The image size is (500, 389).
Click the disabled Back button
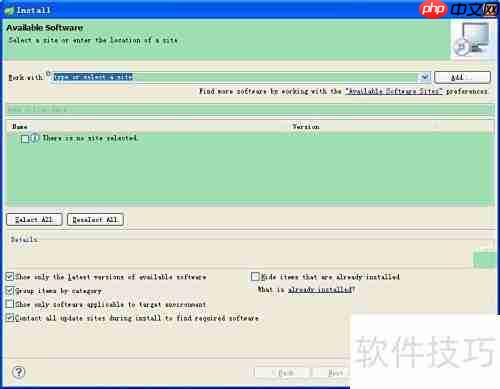282,372
